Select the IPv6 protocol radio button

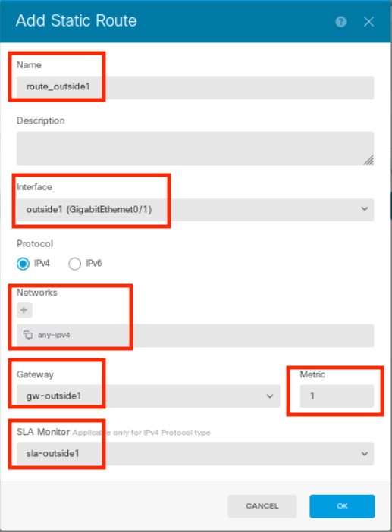point(74,264)
